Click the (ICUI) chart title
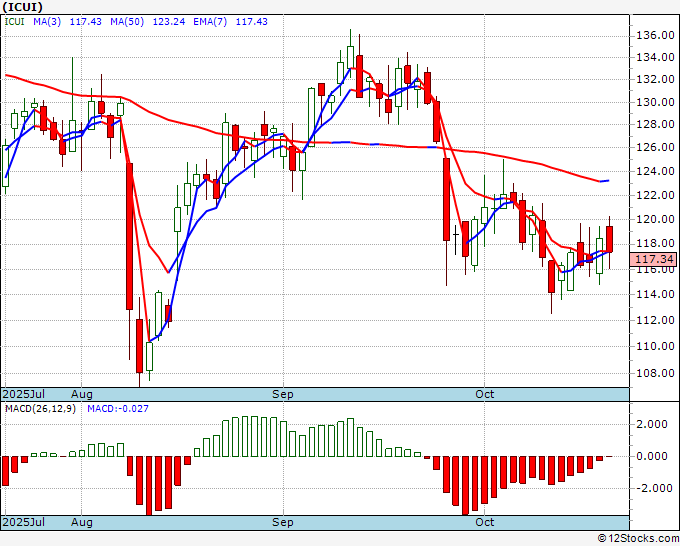 click(23, 7)
